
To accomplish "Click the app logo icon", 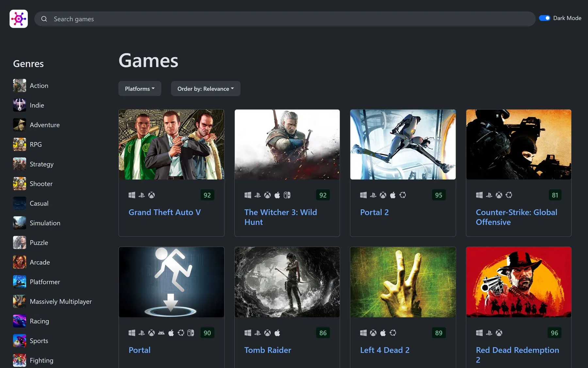I will point(19,19).
